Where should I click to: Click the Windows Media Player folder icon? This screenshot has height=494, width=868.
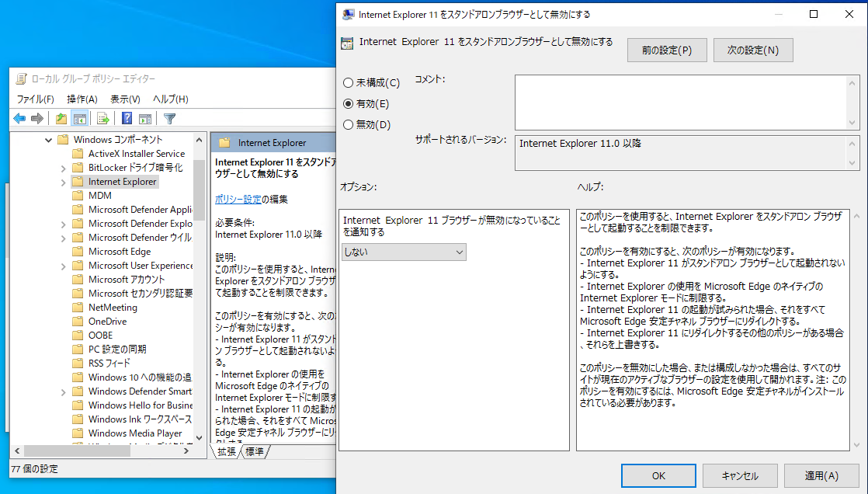click(x=78, y=433)
